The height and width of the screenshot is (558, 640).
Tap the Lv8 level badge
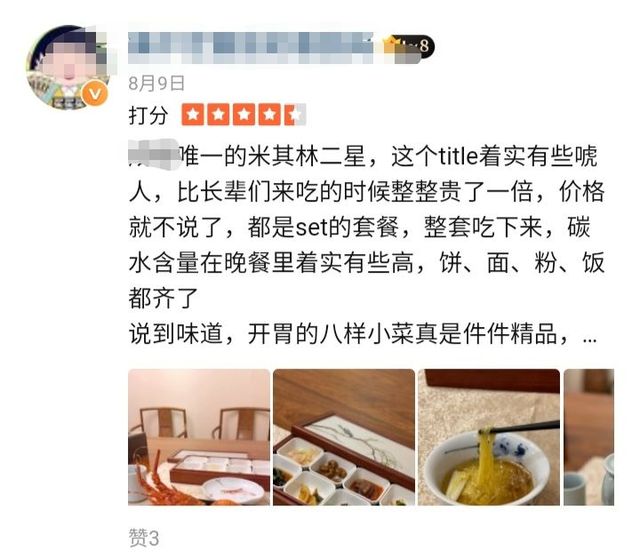click(x=408, y=46)
